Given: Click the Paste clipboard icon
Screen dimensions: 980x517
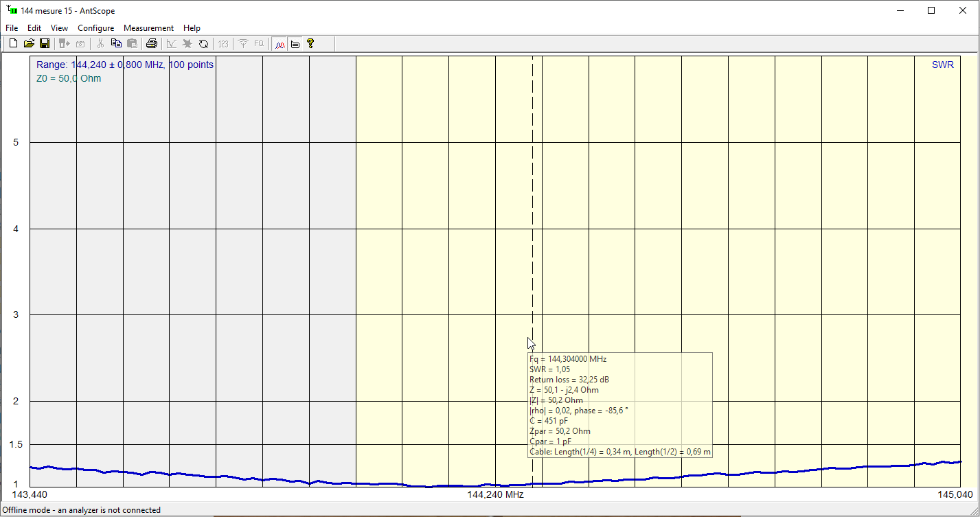Looking at the screenshot, I should [x=132, y=44].
